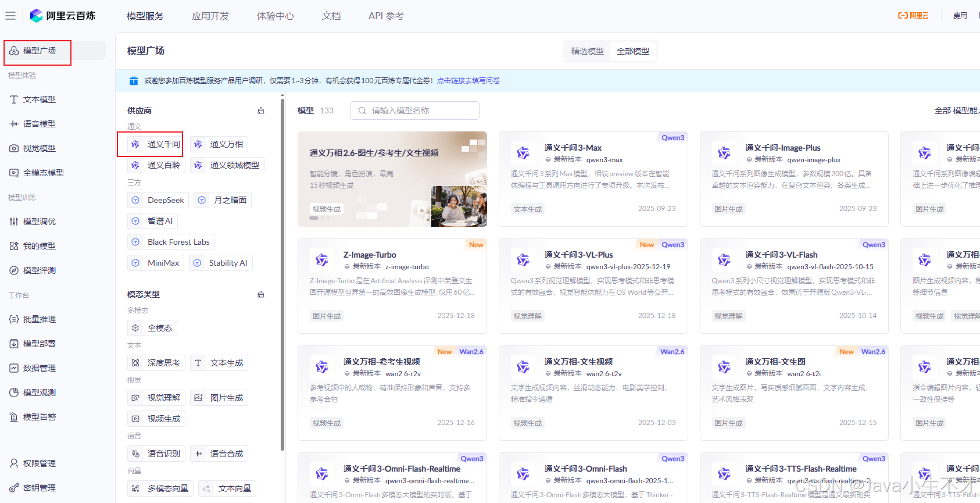This screenshot has width=980, height=503.
Task: Select the 文本模型 sidebar icon
Action: point(14,99)
